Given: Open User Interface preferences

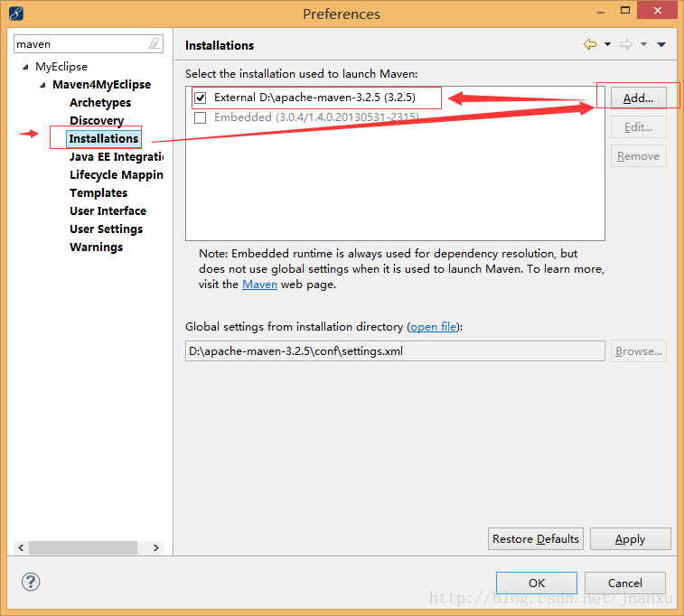Looking at the screenshot, I should tap(108, 211).
